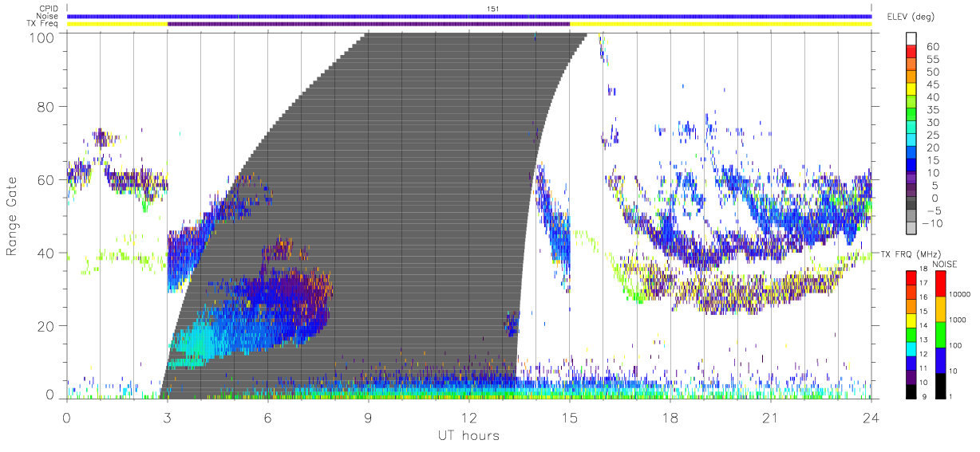Pick the yellow 14–15 swatch in TX FRQ colorbar
The image size is (980, 452).
[911, 319]
